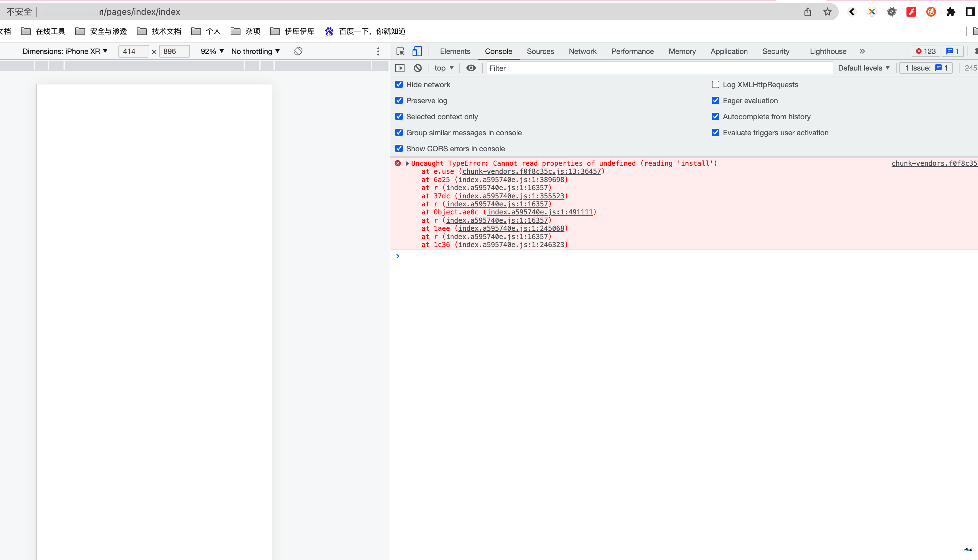
Task: Toggle the Preserve log checkbox
Action: [399, 100]
